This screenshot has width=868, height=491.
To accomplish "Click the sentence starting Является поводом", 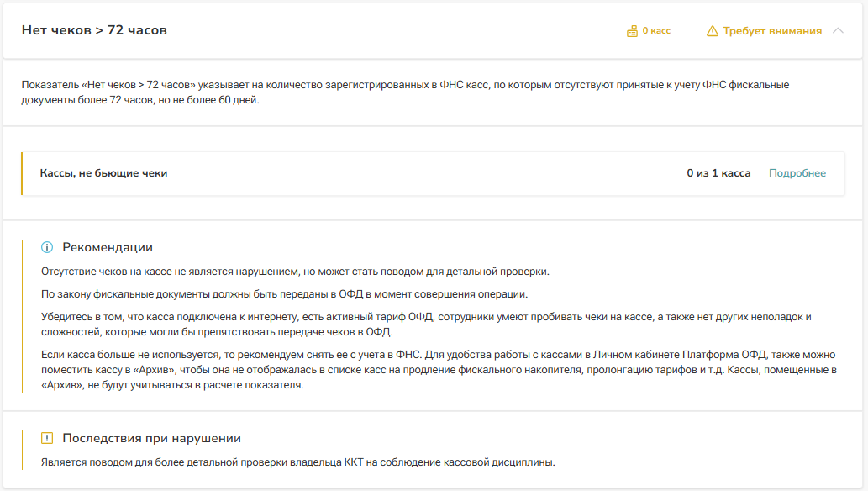I will click(x=298, y=462).
